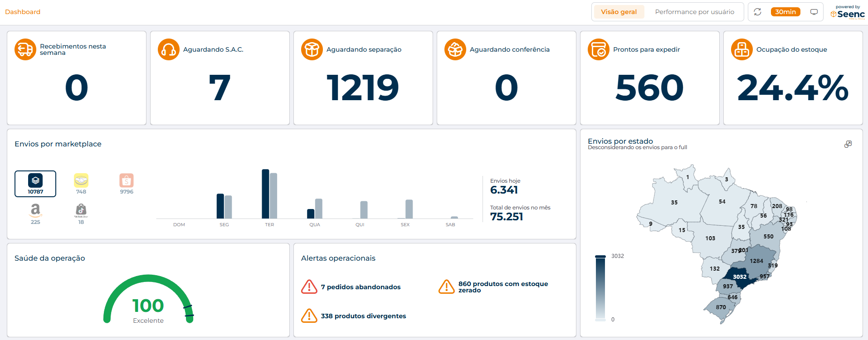Click the Envios por marketplace title

tap(58, 144)
